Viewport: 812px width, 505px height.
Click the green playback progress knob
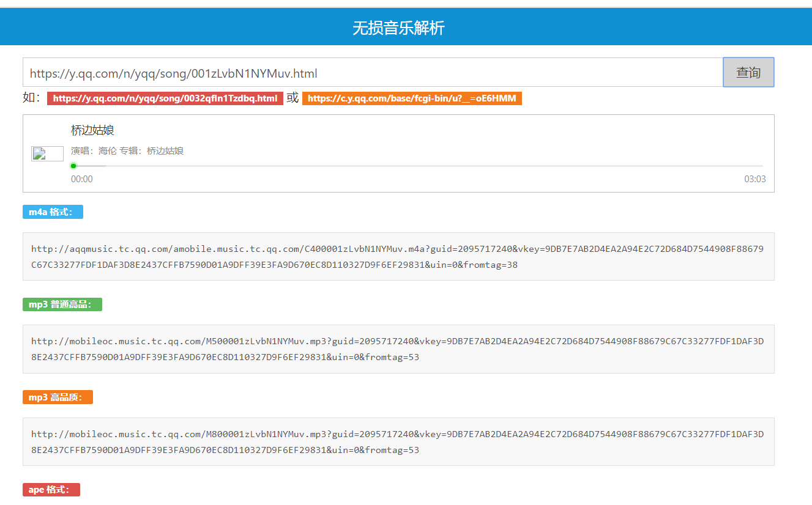[73, 166]
